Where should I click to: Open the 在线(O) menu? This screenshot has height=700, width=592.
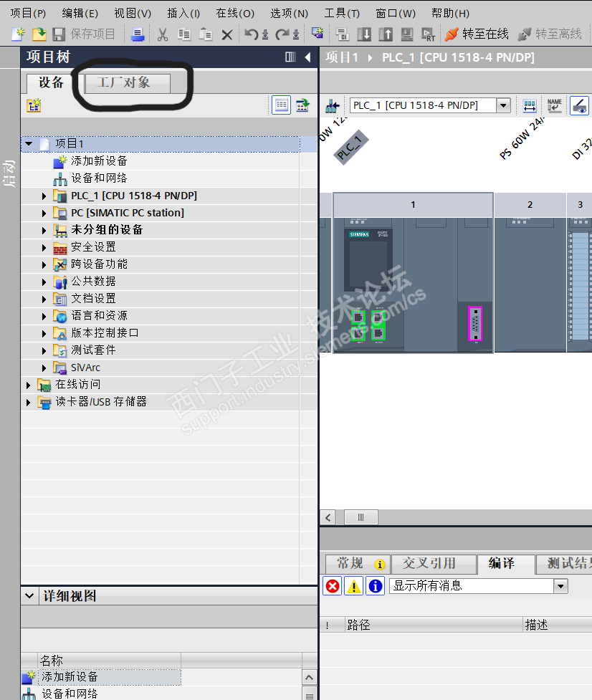click(x=235, y=13)
